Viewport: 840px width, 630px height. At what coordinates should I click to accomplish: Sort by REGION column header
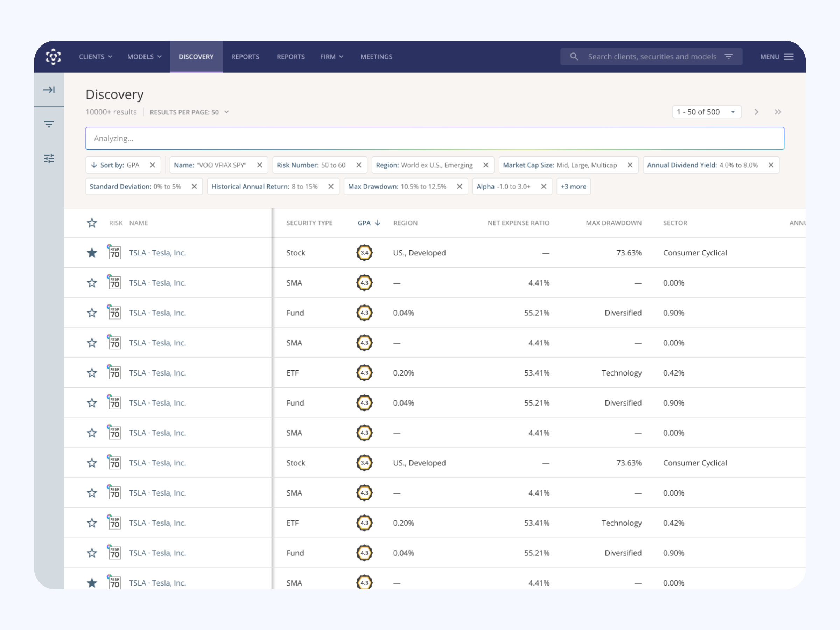405,223
